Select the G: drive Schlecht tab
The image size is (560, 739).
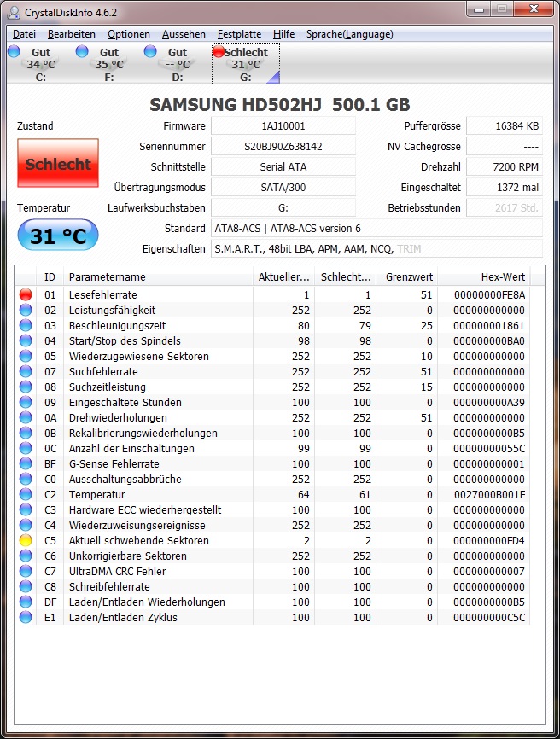pos(246,64)
